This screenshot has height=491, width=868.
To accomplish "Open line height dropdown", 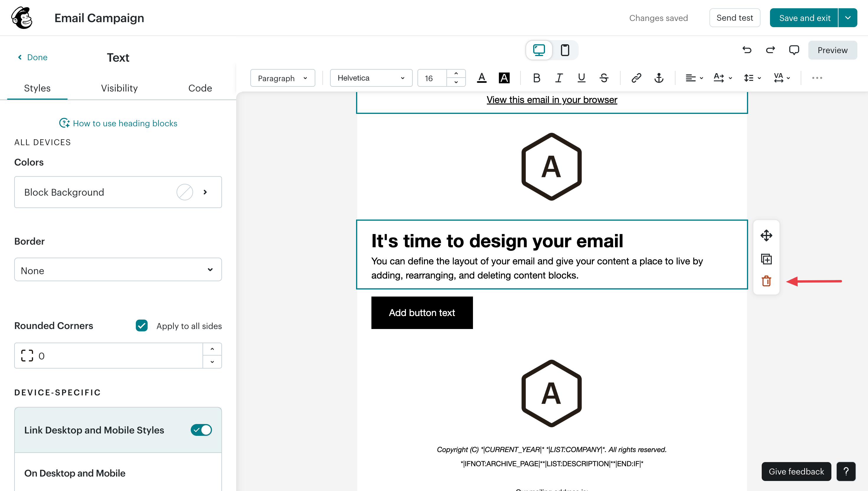I will tap(752, 78).
